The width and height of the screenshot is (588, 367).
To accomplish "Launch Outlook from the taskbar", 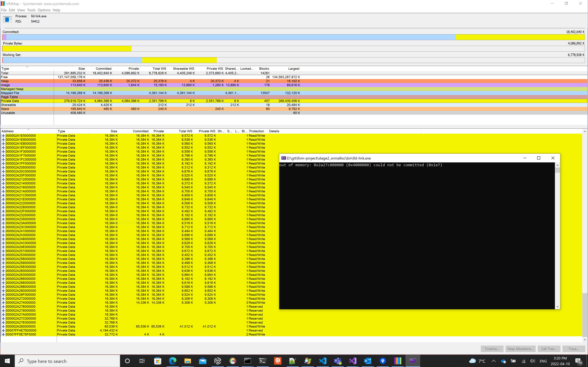I will [368, 361].
